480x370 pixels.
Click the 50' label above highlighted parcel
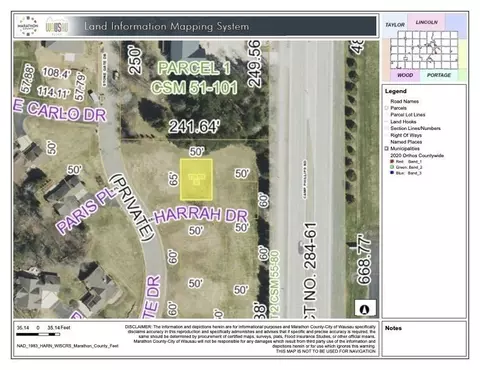(x=197, y=152)
